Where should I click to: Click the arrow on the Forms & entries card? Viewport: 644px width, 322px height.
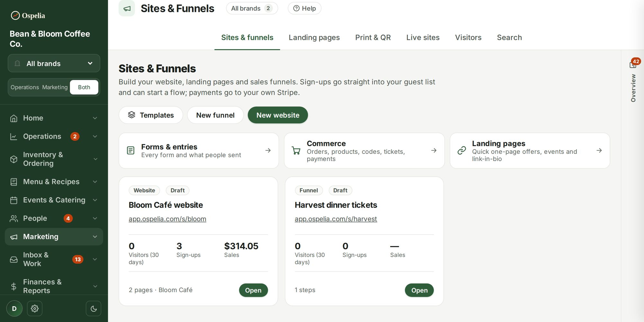[x=268, y=150]
